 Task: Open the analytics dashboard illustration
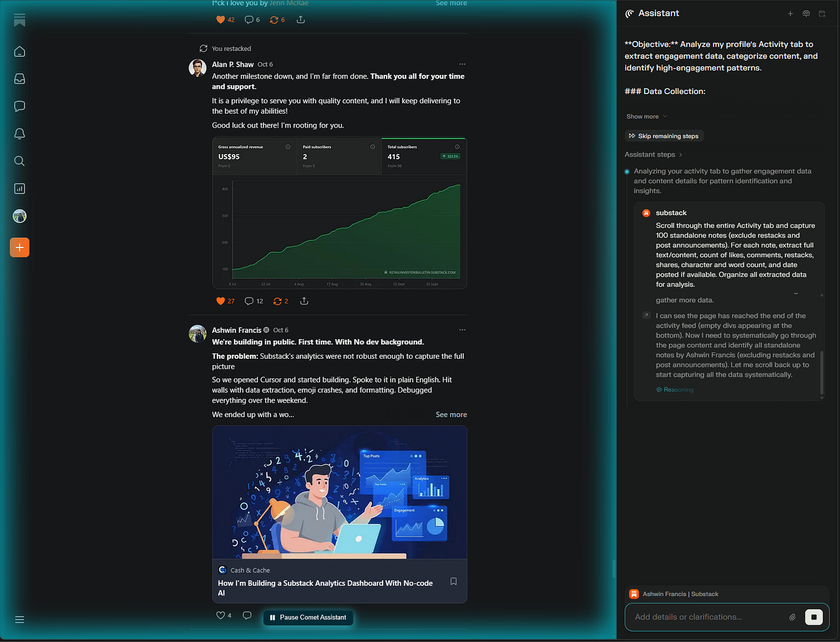[339, 493]
